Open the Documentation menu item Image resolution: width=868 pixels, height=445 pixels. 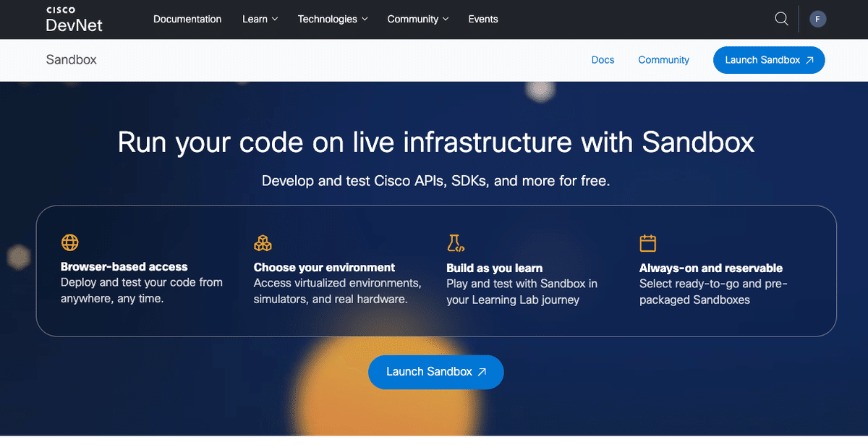click(x=187, y=20)
